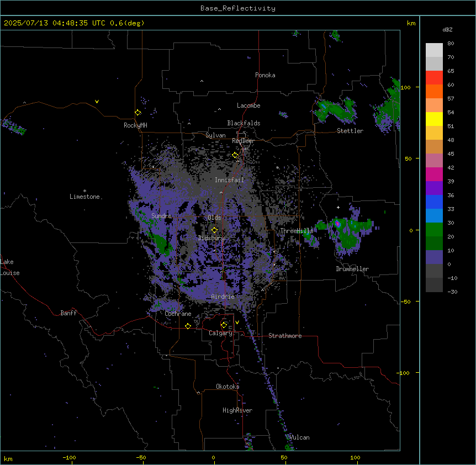The height and width of the screenshot is (465, 476).
Task: Click the Sylvan label
Action: pos(215,135)
